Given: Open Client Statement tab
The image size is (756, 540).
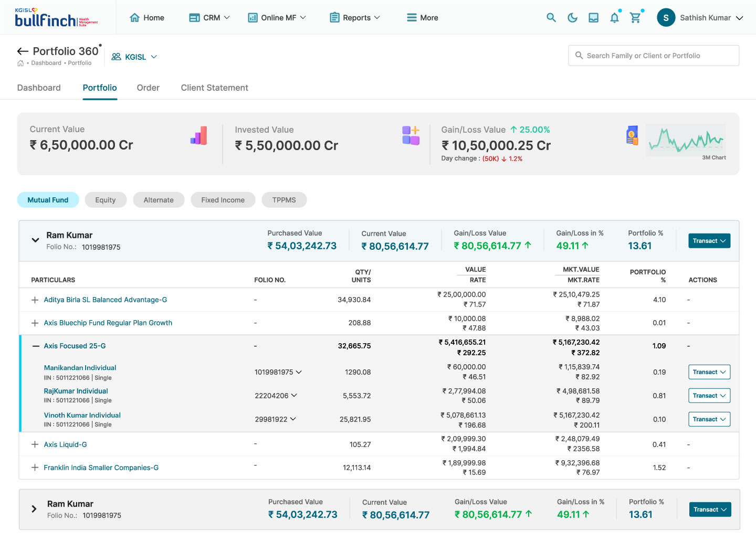Looking at the screenshot, I should click(215, 88).
